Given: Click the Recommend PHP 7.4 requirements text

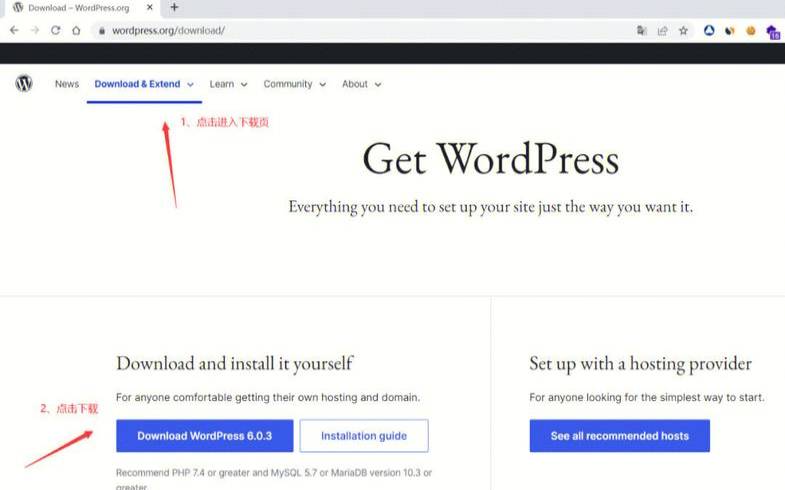Looking at the screenshot, I should point(274,478).
